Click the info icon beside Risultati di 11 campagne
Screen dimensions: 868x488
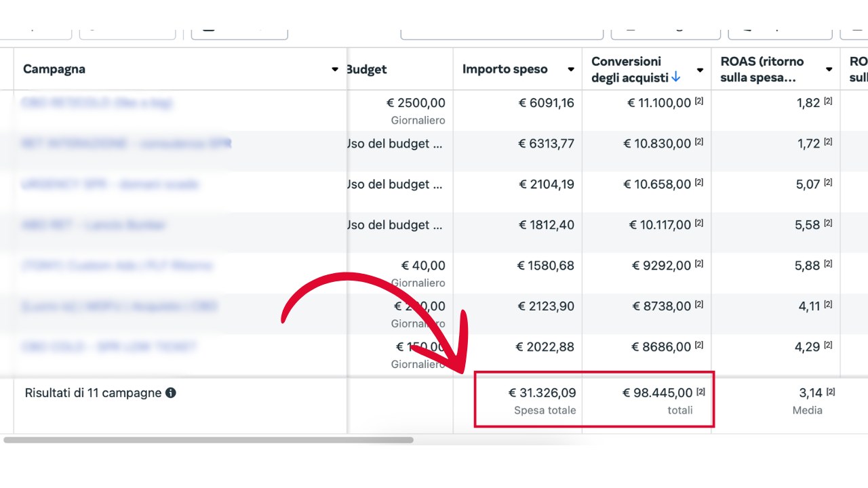pyautogui.click(x=171, y=392)
